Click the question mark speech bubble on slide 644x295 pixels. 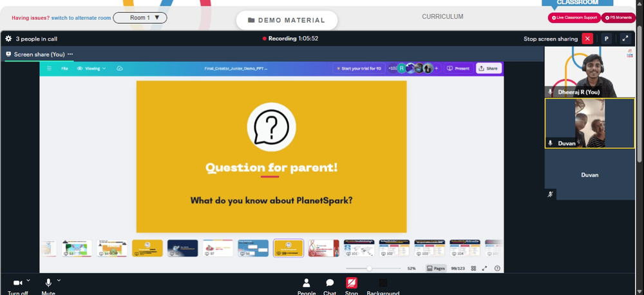(271, 127)
